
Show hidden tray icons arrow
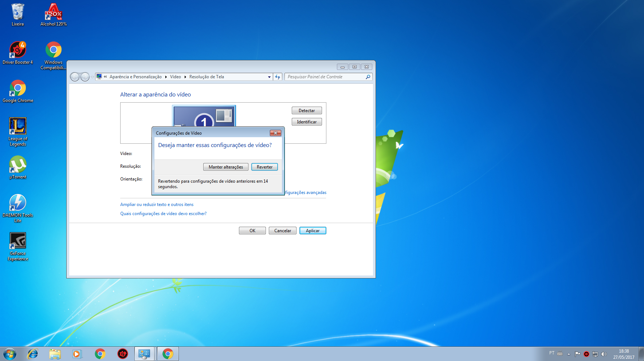tap(569, 354)
